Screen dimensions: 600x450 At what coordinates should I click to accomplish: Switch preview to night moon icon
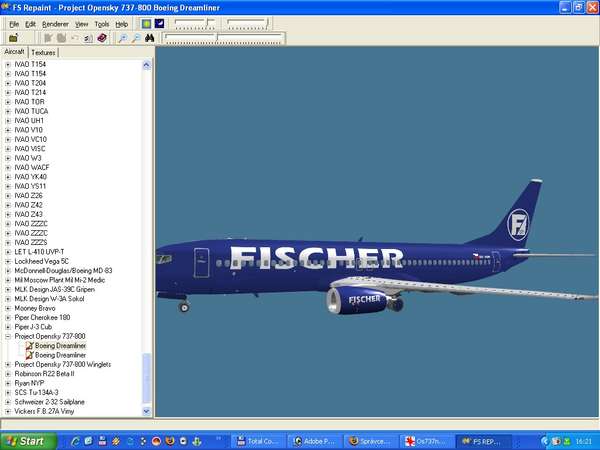(159, 24)
